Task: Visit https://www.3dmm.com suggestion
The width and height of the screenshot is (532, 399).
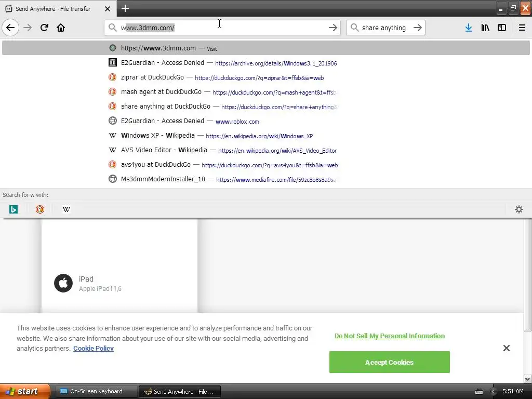Action: 265,48
